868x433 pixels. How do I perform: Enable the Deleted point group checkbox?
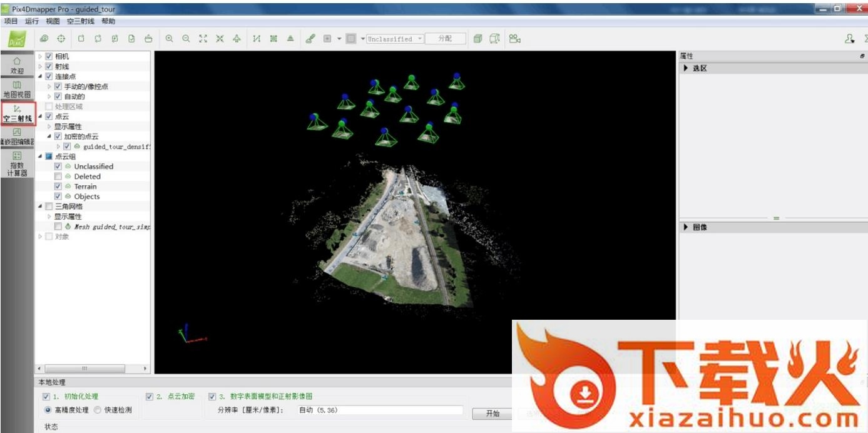coord(58,176)
